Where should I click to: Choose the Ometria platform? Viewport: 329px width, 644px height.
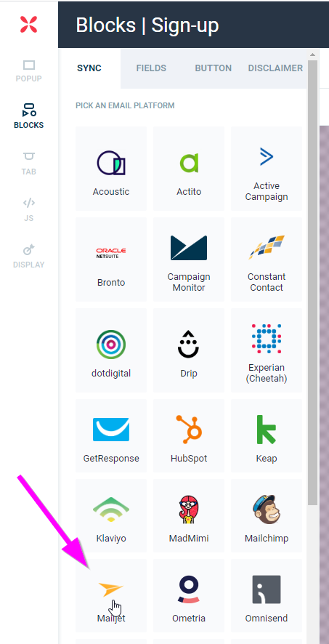tap(189, 595)
